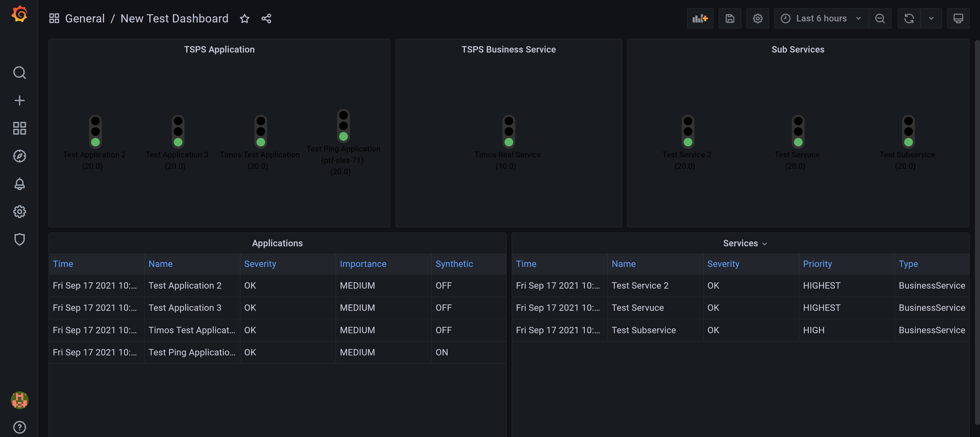The width and height of the screenshot is (980, 437).
Task: Refresh the dashboard
Action: (x=909, y=18)
